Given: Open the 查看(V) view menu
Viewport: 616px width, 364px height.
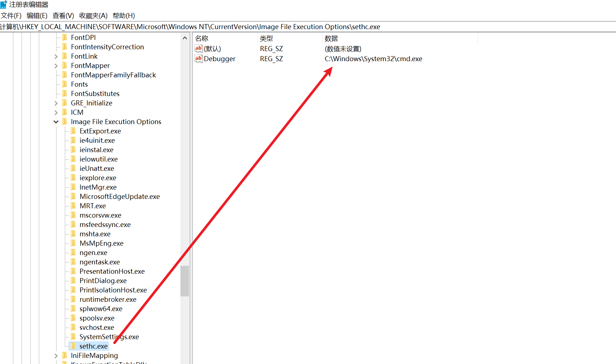Looking at the screenshot, I should tap(63, 16).
